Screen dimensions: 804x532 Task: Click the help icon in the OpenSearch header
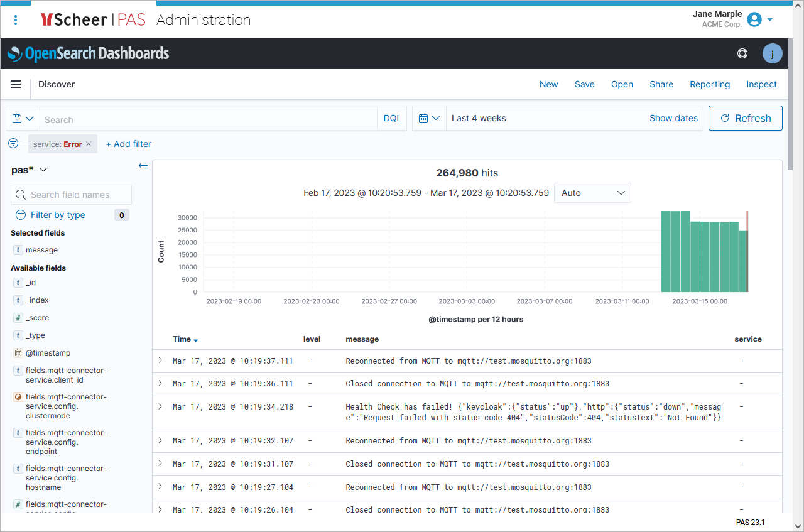tap(742, 53)
